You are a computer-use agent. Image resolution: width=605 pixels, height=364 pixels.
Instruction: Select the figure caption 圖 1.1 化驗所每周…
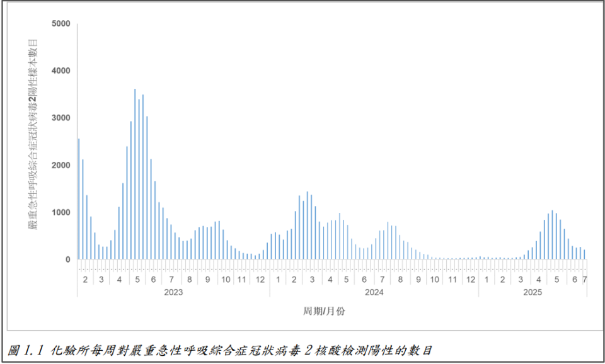pos(220,351)
